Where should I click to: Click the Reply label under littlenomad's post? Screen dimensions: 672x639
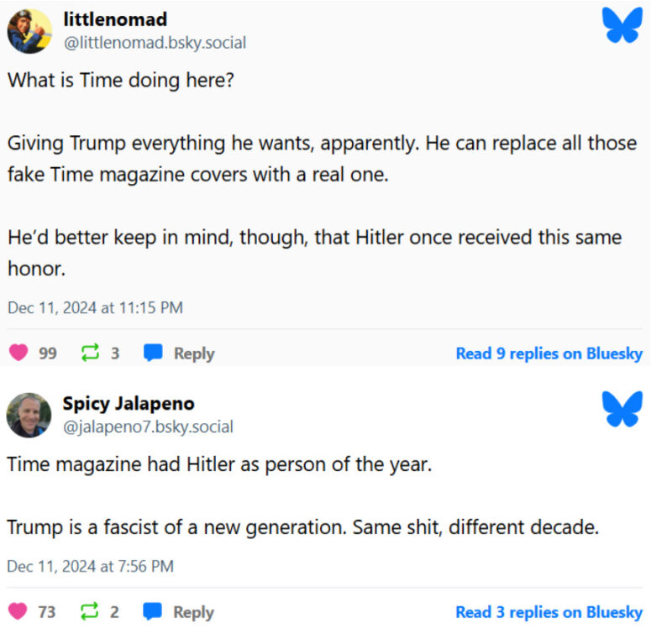click(x=194, y=354)
